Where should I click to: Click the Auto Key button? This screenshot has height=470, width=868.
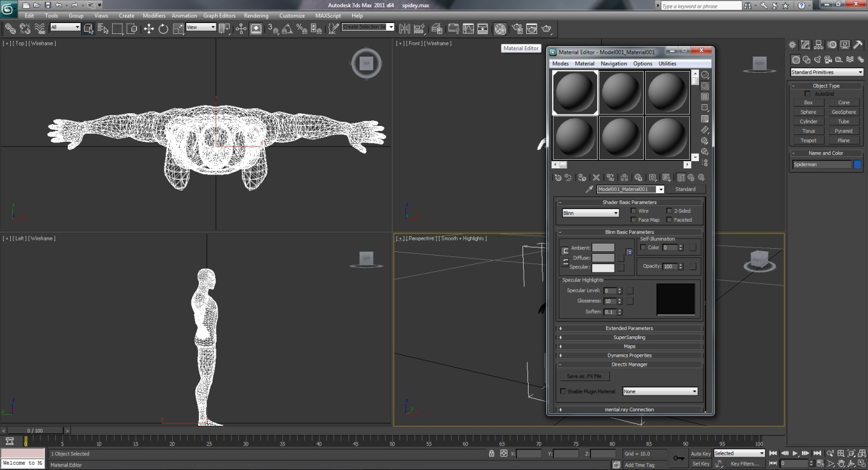tap(701, 454)
